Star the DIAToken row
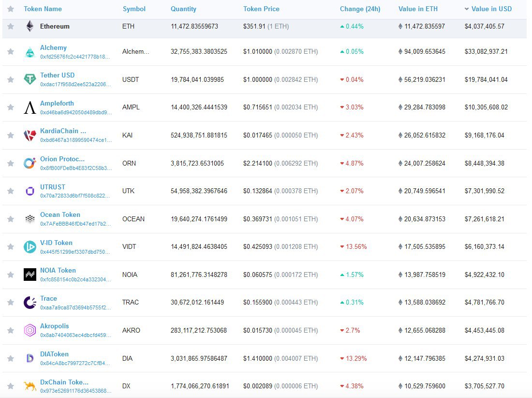Viewport: 532px width, 398px height. [11, 358]
